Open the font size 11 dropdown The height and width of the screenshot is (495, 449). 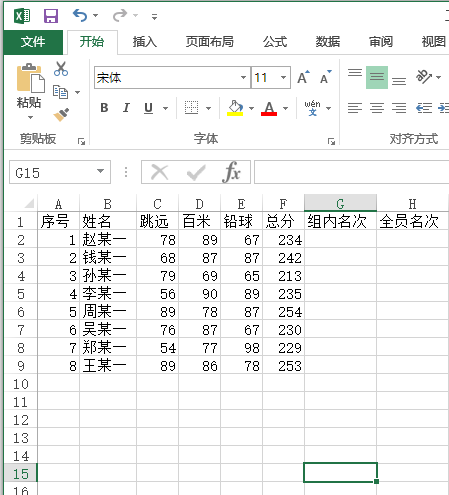(284, 78)
